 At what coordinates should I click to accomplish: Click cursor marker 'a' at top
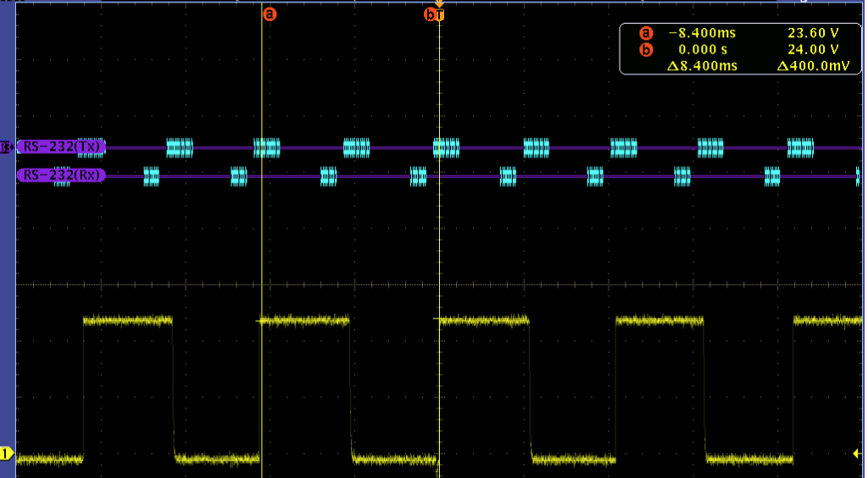270,14
